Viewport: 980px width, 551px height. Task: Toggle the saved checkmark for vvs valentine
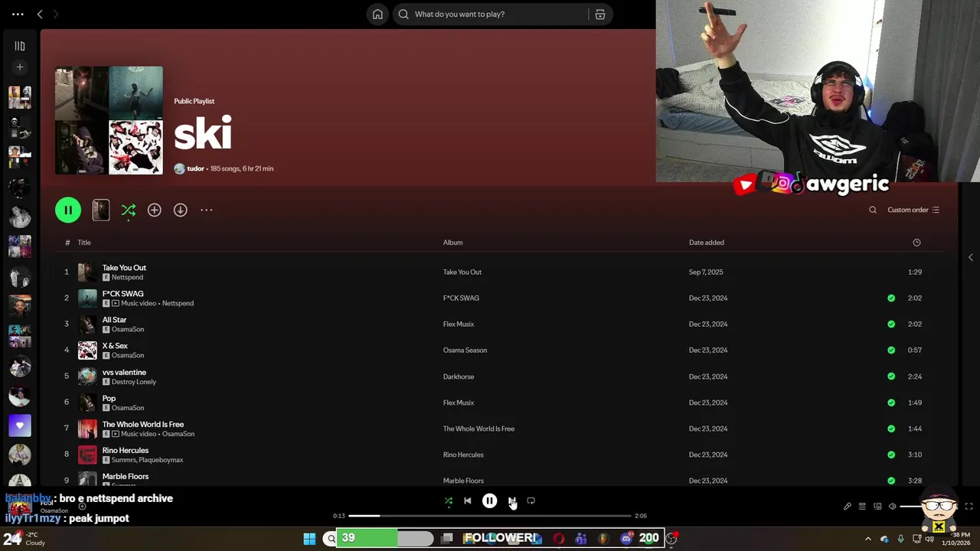point(891,377)
